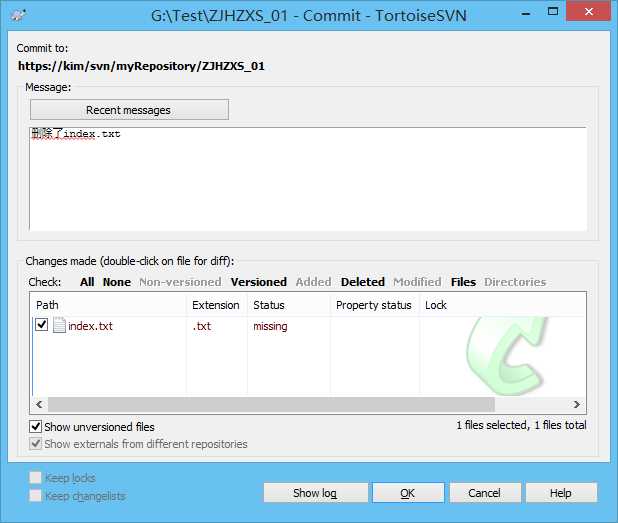Check Directories filter link
The image size is (618, 523).
515,282
